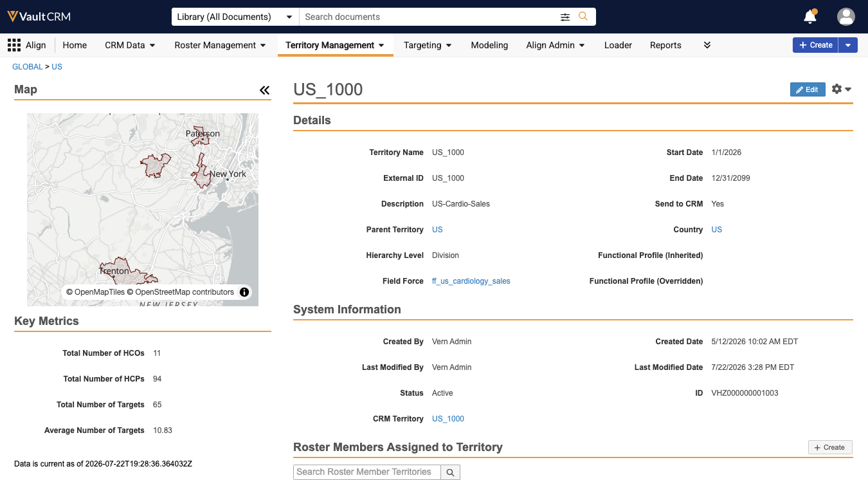Click the roster member search magnifier button
The height and width of the screenshot is (480, 868).
click(x=450, y=472)
